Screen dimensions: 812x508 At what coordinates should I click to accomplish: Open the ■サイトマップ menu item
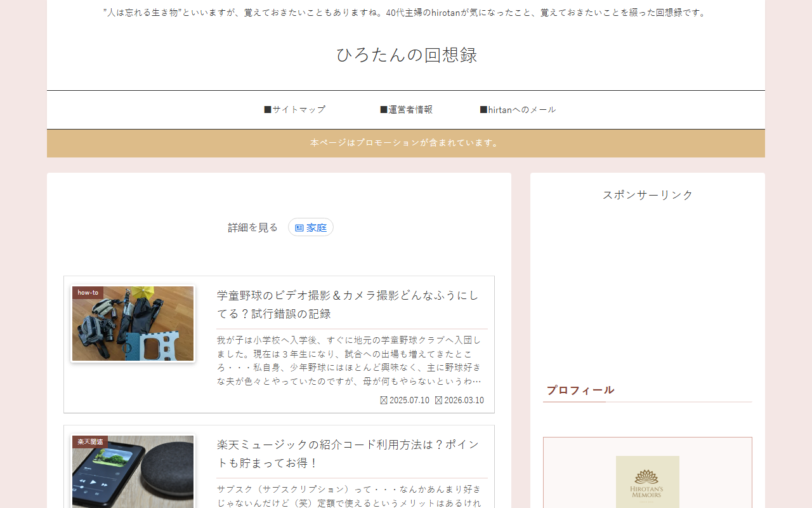pyautogui.click(x=295, y=110)
